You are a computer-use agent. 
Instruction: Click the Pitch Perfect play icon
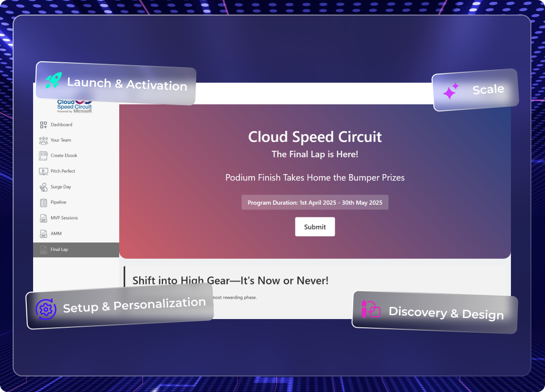tap(43, 171)
